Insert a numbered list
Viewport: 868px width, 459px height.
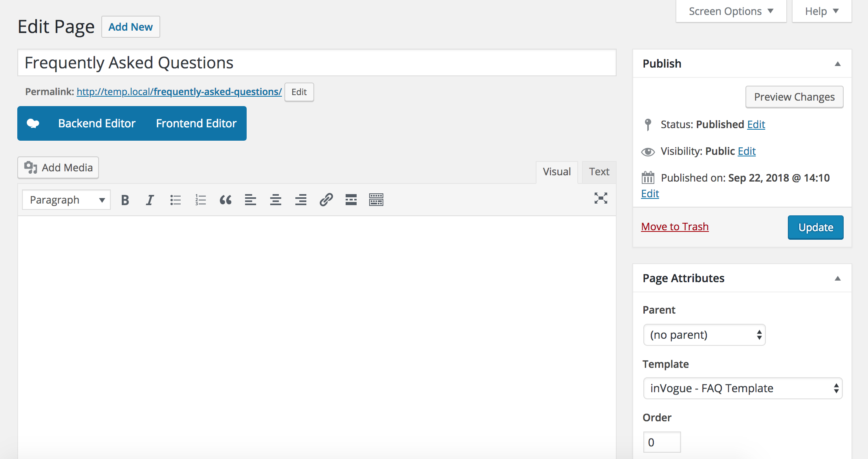(200, 200)
